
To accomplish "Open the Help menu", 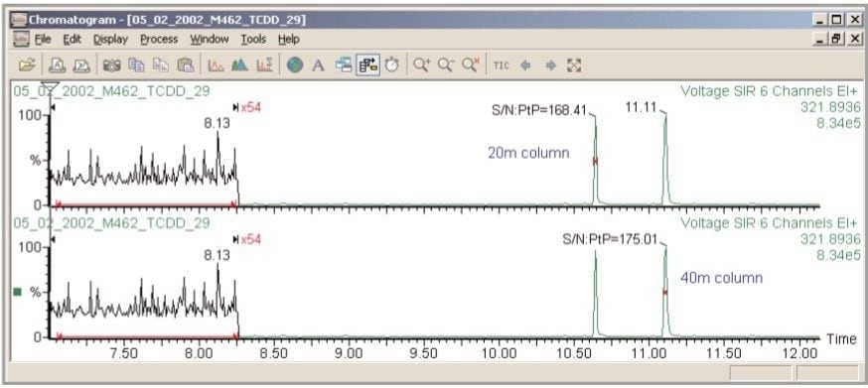I will pyautogui.click(x=288, y=40).
